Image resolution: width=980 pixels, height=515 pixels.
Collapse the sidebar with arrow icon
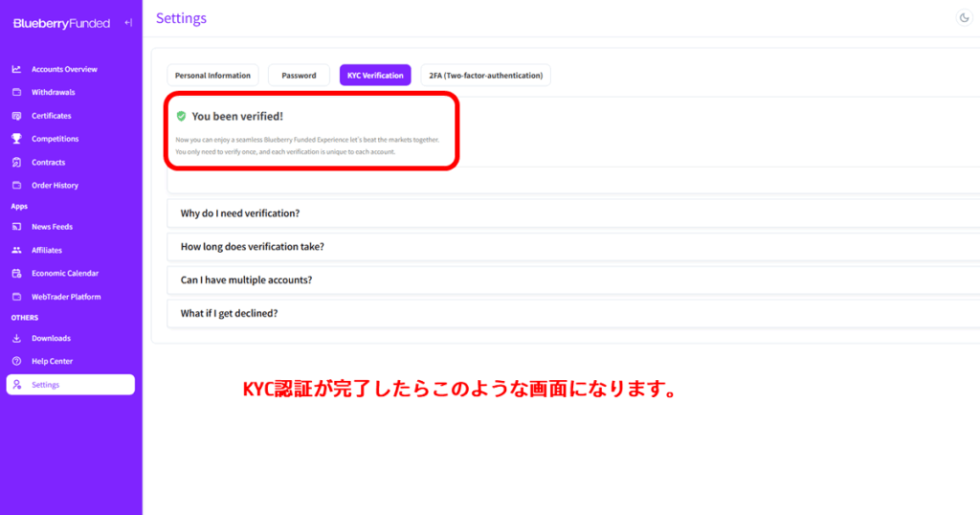pyautogui.click(x=128, y=23)
